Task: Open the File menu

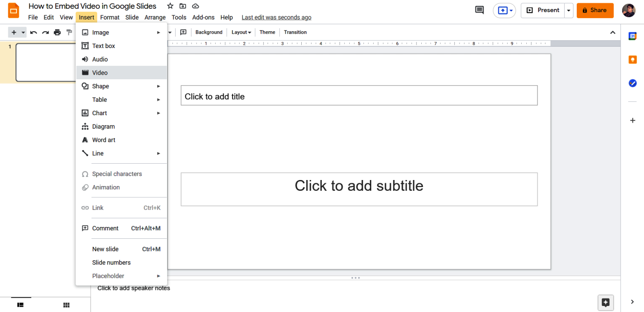Action: (x=33, y=17)
